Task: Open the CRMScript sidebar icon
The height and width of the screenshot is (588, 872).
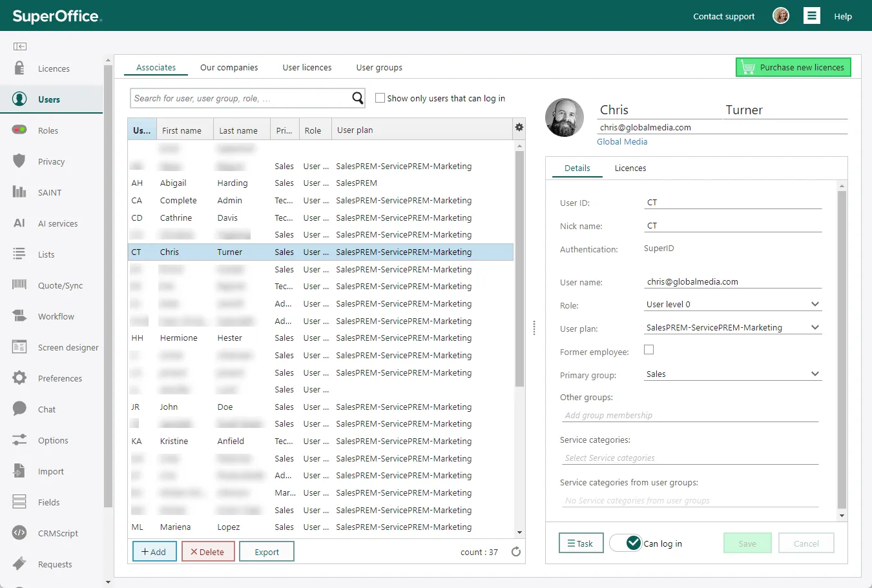Action: point(19,533)
